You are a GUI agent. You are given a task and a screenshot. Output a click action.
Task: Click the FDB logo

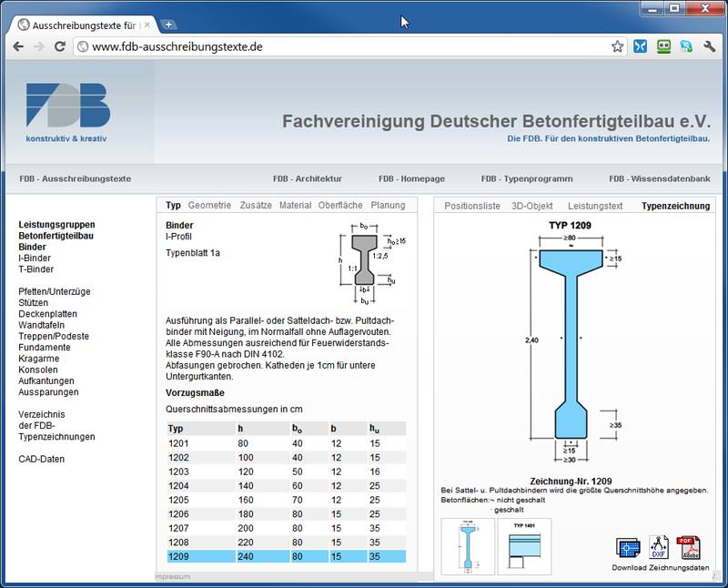point(67,112)
